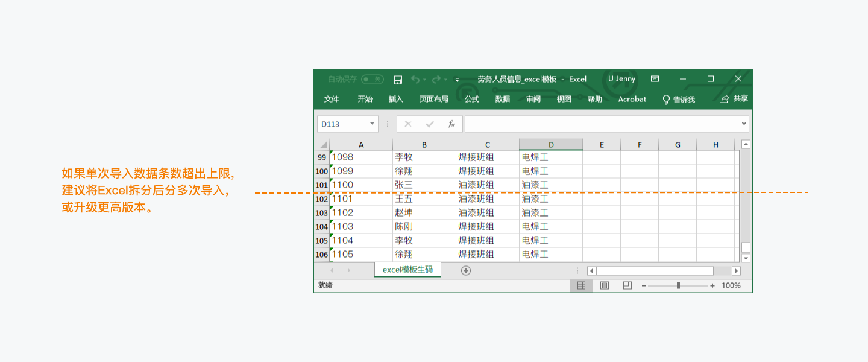The image size is (868, 362).
Task: Click inside the formula bar
Action: click(x=603, y=124)
